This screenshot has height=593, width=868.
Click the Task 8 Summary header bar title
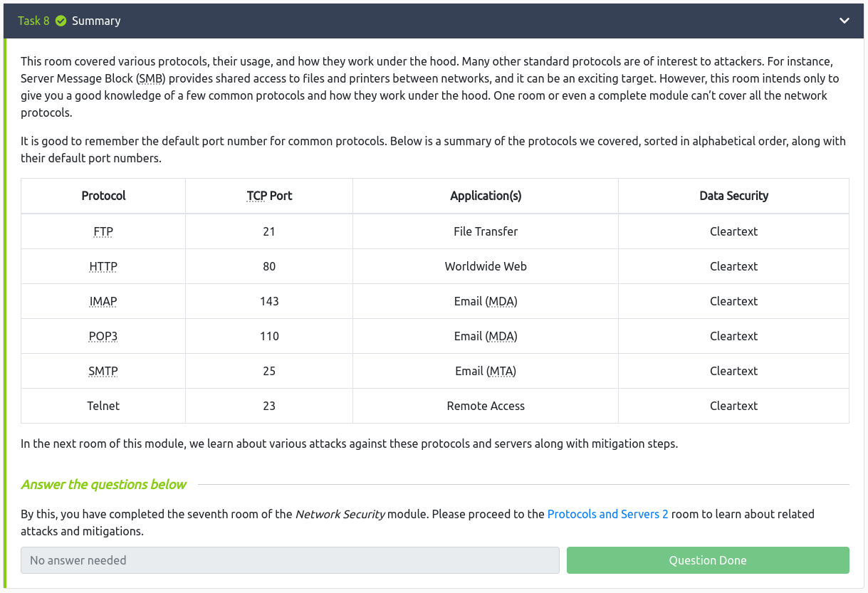[x=96, y=21]
